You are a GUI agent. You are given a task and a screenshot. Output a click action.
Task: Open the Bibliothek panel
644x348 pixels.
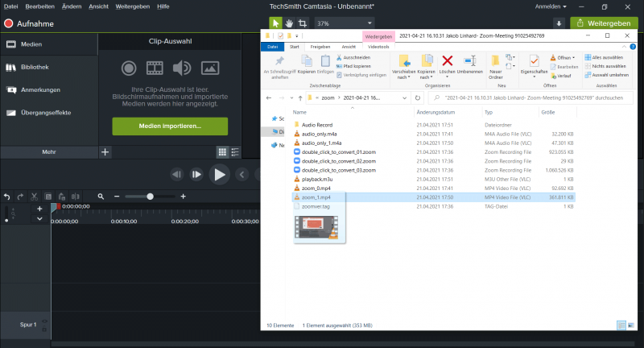49,67
